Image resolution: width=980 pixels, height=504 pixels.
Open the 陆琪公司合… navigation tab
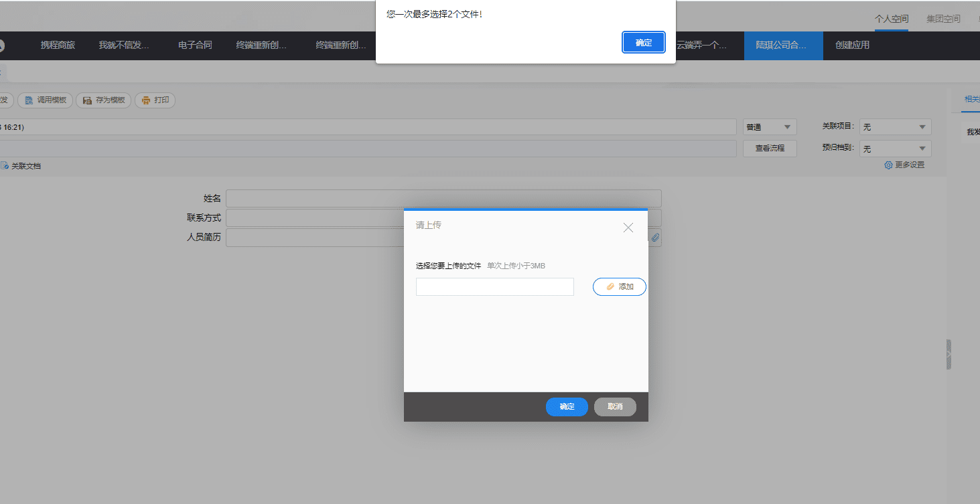pos(784,46)
